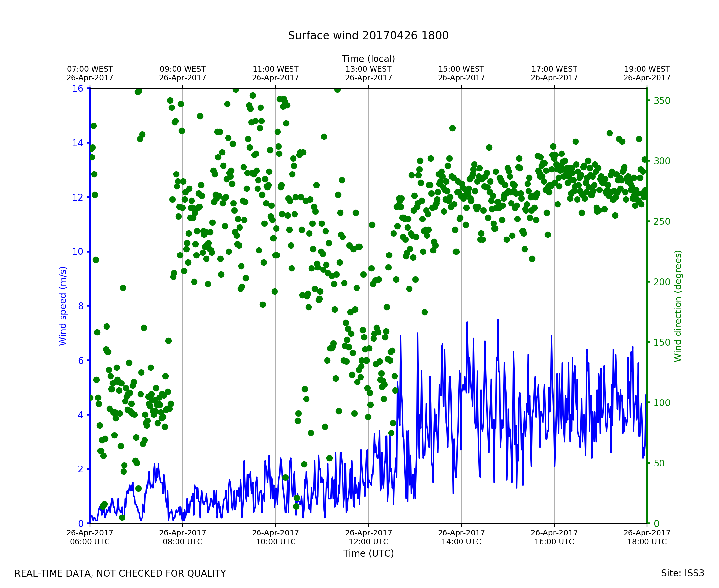719x588 pixels.
Task: Click the '2' wind speed tick label
Action: pos(81,469)
